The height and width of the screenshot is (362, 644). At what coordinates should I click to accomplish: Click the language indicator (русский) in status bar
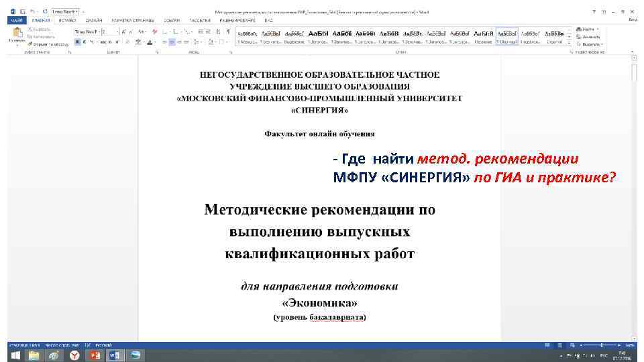[103, 345]
